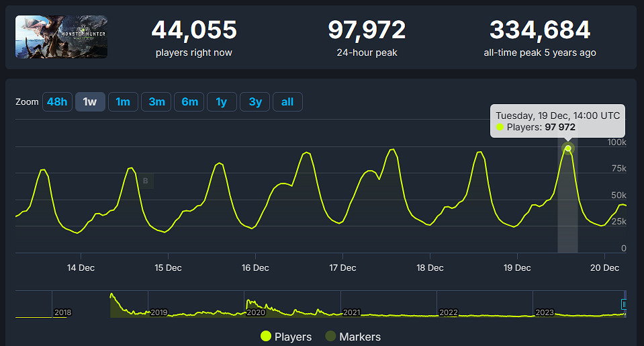This screenshot has width=644, height=346.
Task: Click the Players legend yellow circle icon
Action: [265, 337]
